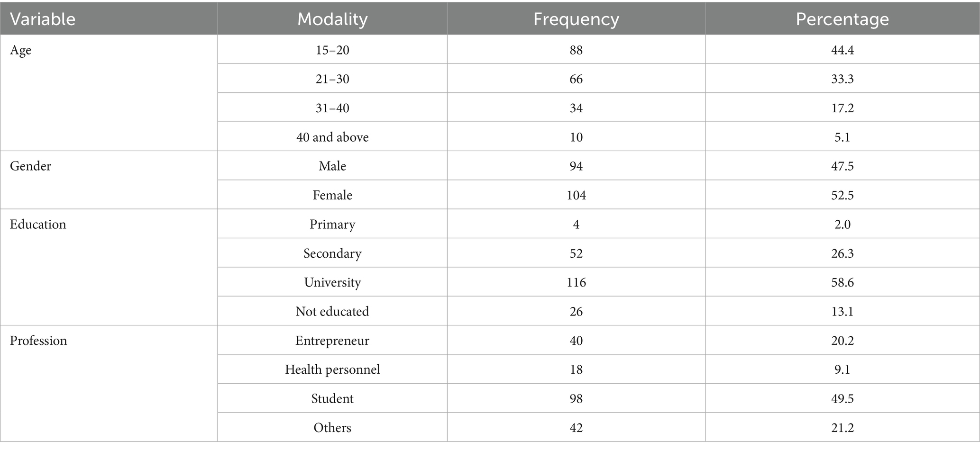Select the Profession variable cell
The height and width of the screenshot is (450, 980).
coord(38,341)
